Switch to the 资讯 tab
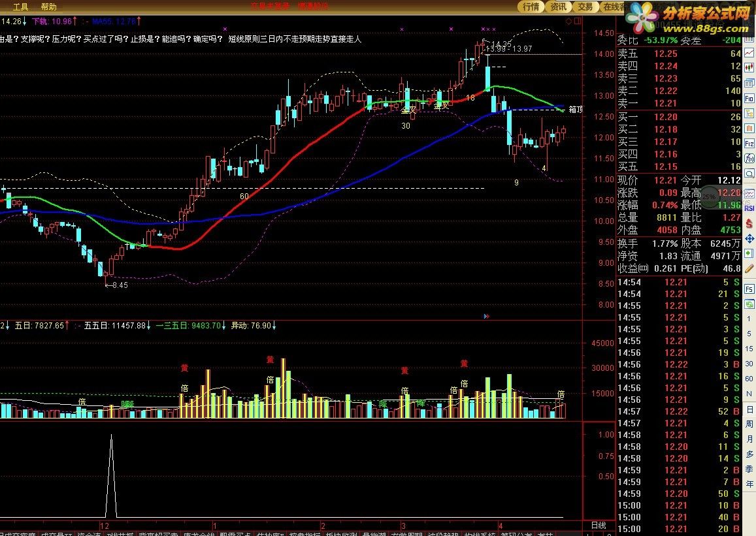The image size is (756, 536). coord(558,7)
